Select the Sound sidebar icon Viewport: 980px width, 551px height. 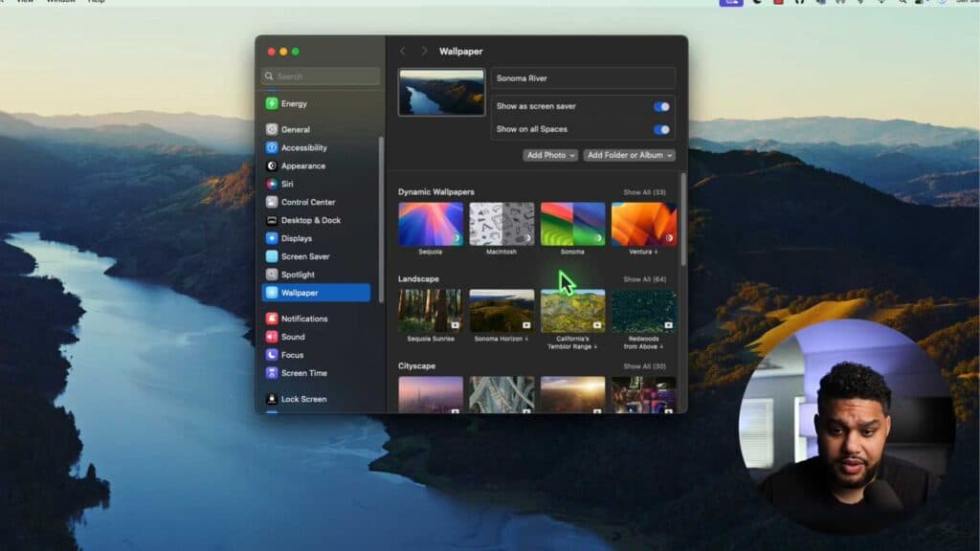271,337
